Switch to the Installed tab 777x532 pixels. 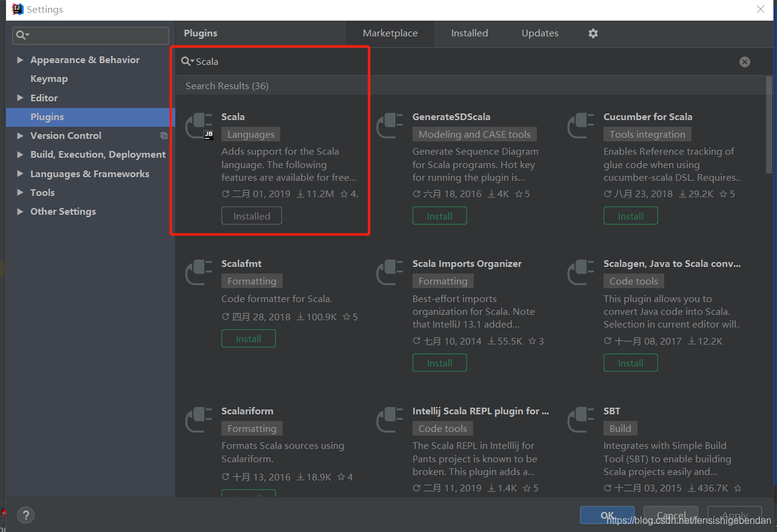[469, 33]
